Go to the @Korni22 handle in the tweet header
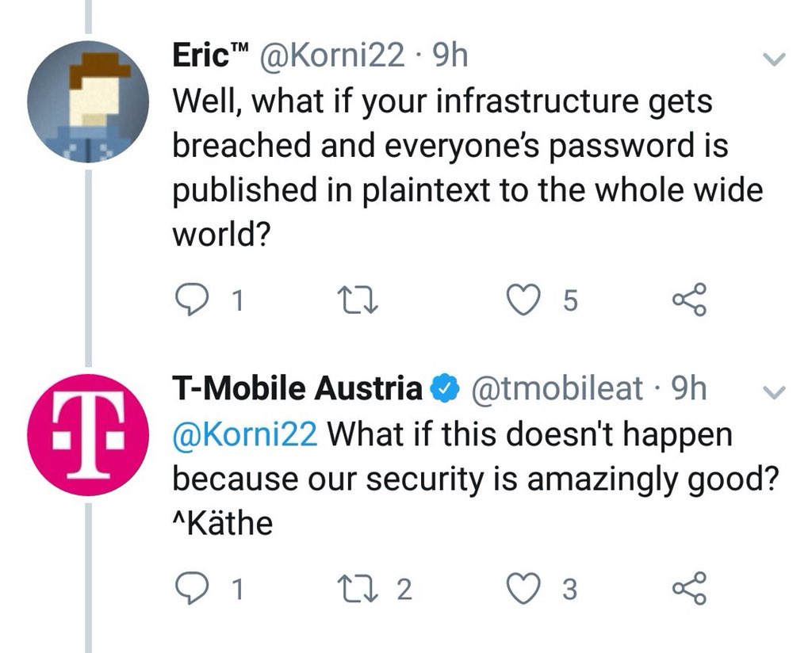The image size is (812, 653). coord(331,55)
